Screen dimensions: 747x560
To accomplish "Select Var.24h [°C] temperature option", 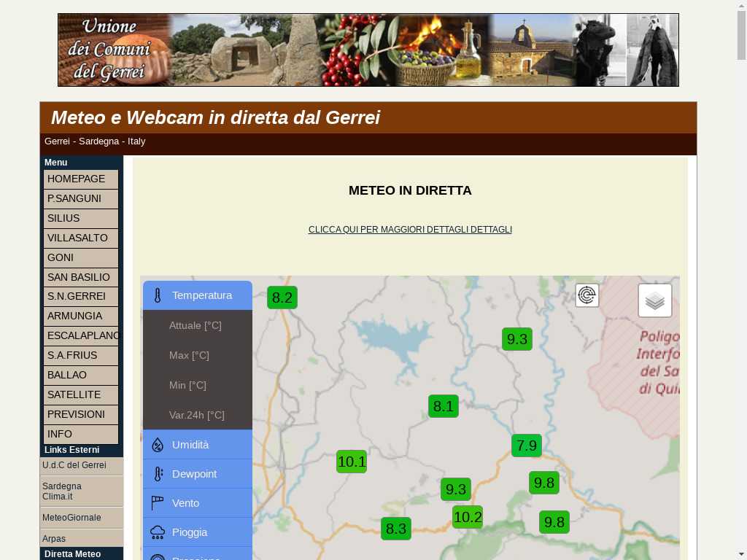I will [x=197, y=415].
